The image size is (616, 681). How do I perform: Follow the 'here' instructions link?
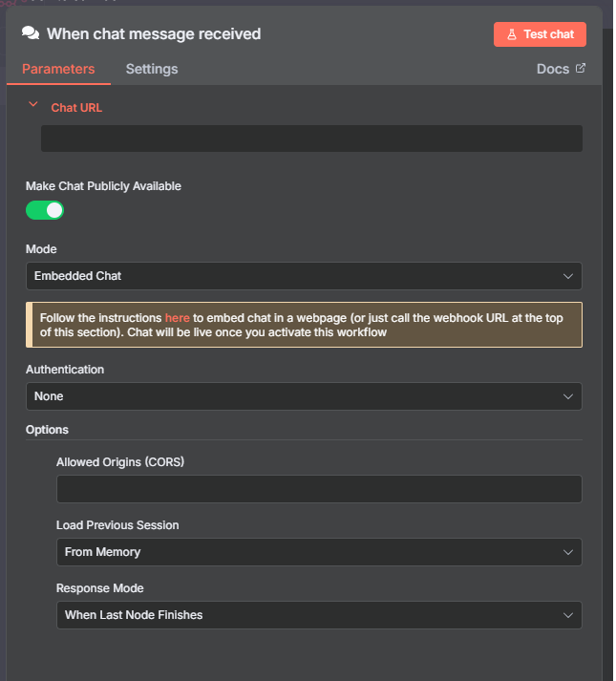(178, 317)
